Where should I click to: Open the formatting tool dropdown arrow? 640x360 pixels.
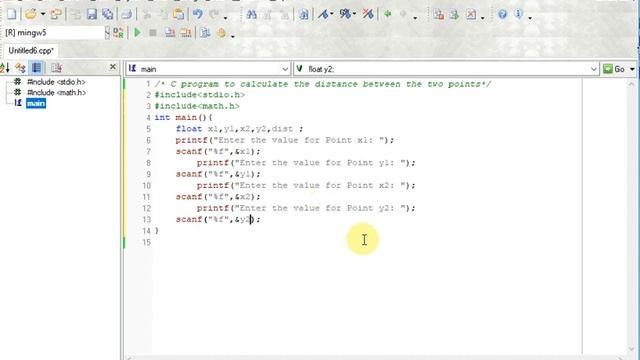click(332, 14)
